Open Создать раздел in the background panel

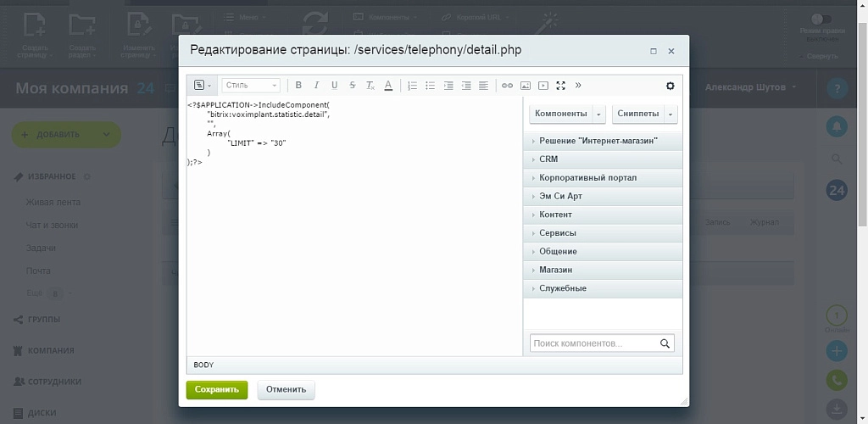tap(82, 34)
